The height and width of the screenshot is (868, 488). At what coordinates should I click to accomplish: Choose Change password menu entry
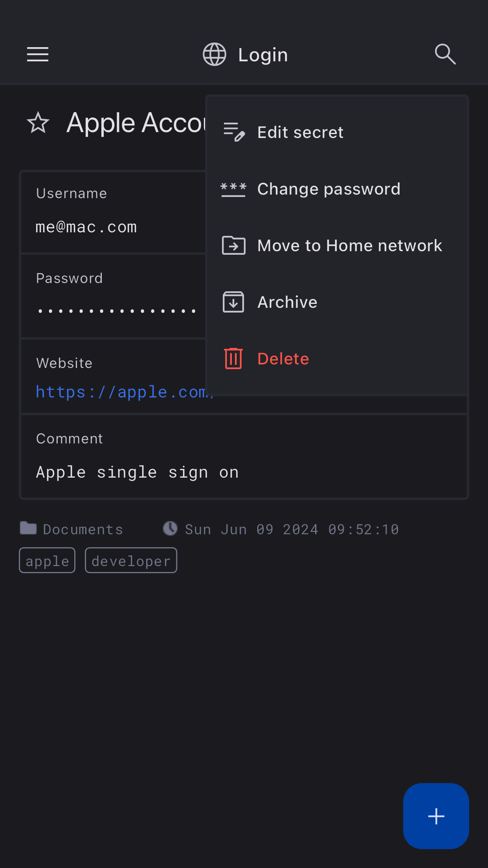coord(328,189)
